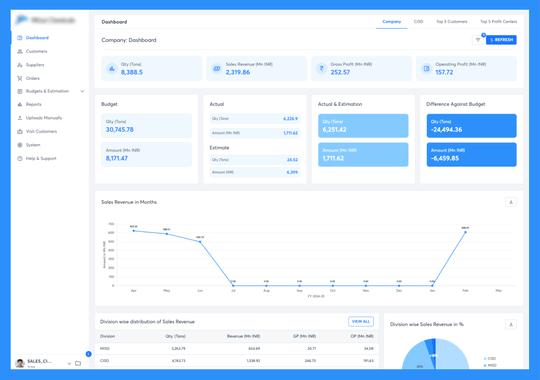Click the May data point on the chart

pyautogui.click(x=167, y=234)
